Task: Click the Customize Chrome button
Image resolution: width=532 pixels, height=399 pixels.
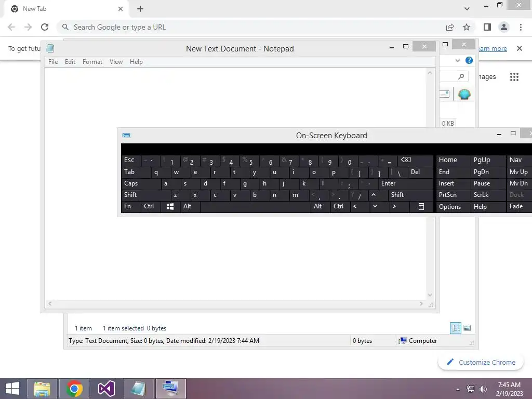Action: point(481,362)
